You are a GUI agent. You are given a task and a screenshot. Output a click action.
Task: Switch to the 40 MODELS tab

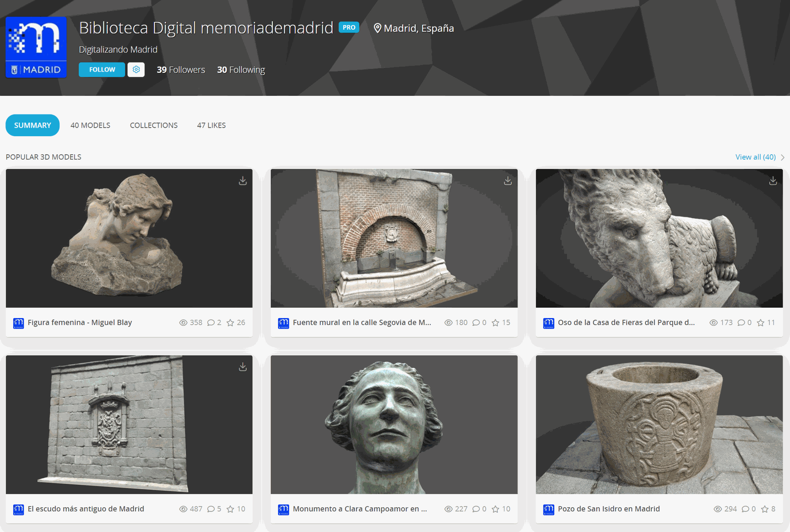tap(90, 125)
